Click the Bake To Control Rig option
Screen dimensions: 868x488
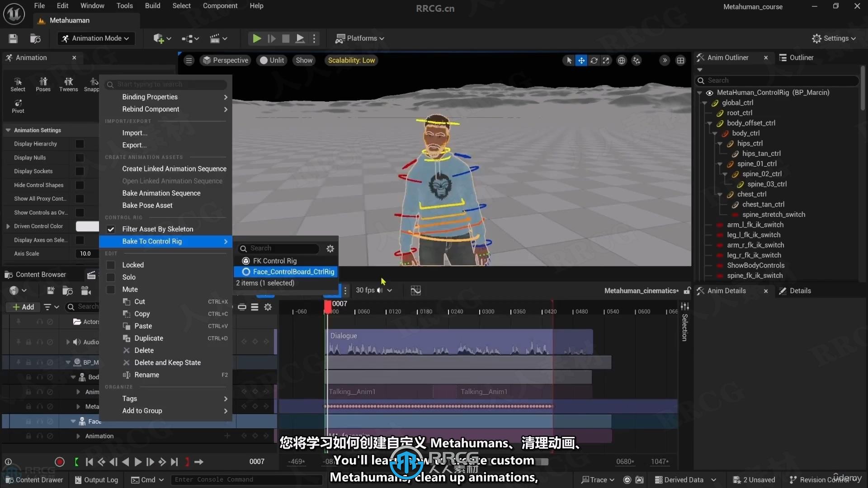(x=151, y=241)
